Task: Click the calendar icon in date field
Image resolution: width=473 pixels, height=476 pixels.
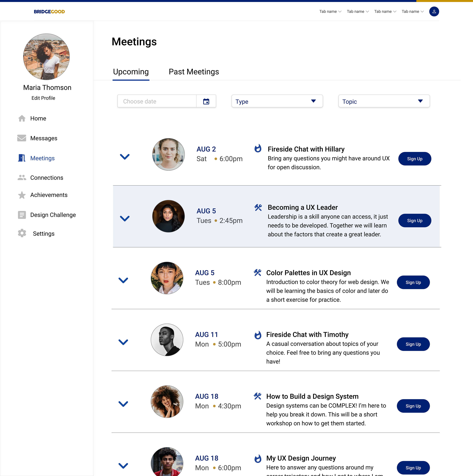Action: pyautogui.click(x=206, y=101)
